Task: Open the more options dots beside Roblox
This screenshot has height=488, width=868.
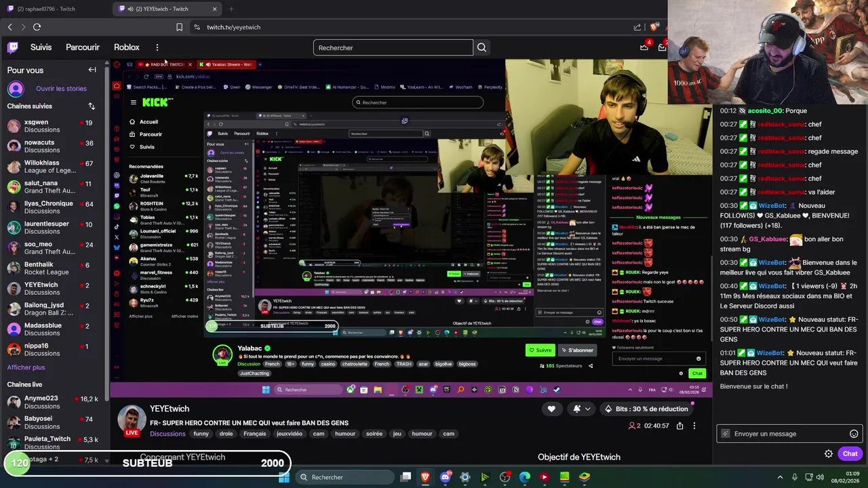Action: pos(157,47)
